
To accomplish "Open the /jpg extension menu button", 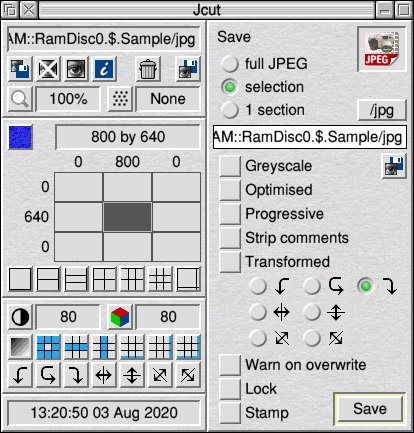I will [382, 110].
